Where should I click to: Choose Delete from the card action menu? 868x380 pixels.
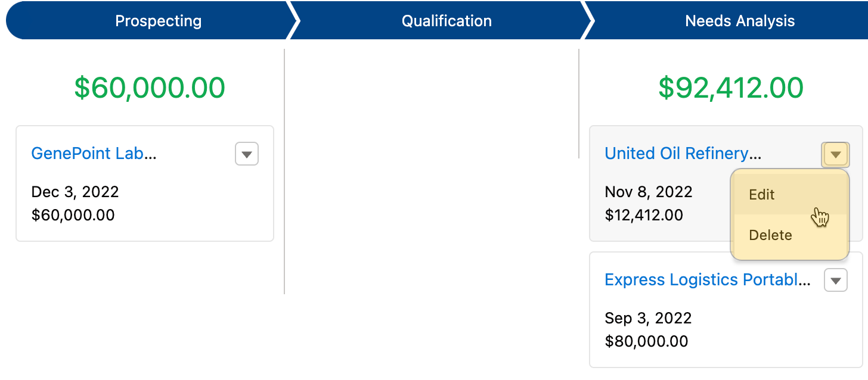789,235
